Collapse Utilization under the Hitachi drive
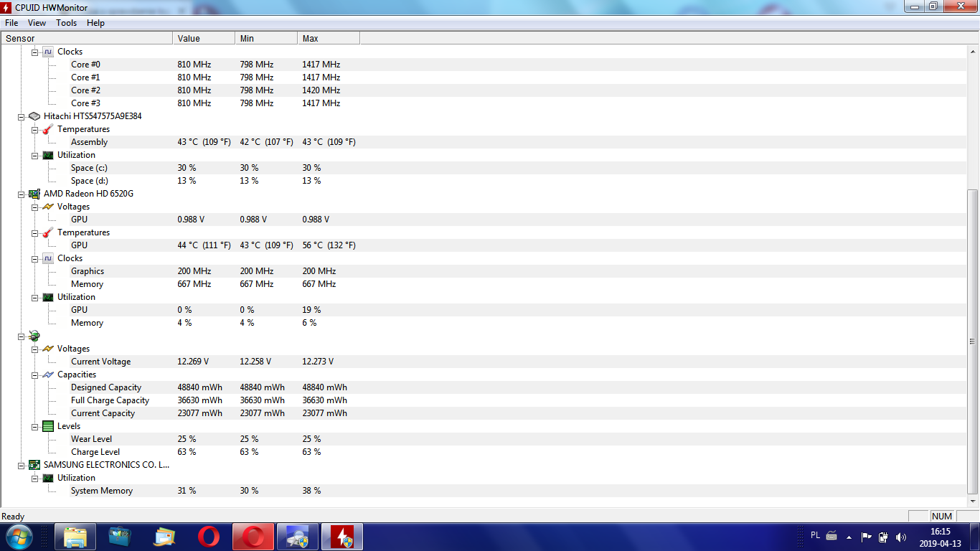 point(34,155)
